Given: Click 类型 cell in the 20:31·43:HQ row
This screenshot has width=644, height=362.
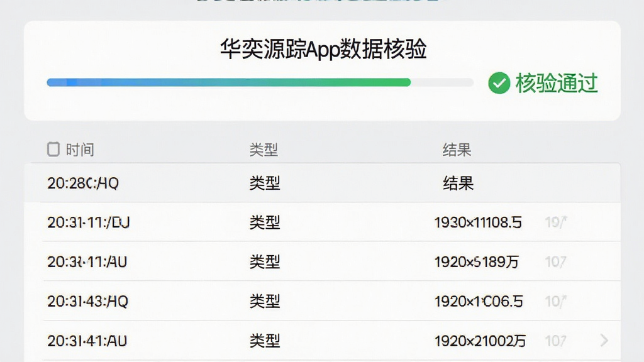Looking at the screenshot, I should [x=265, y=302].
